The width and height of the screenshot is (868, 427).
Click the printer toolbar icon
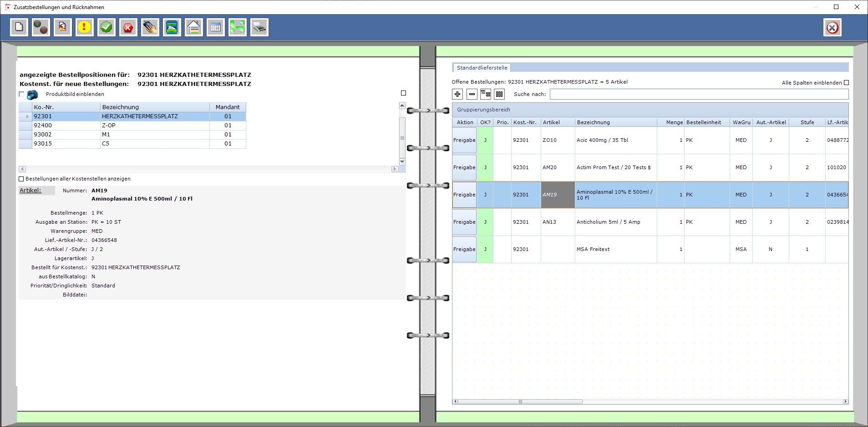(259, 27)
